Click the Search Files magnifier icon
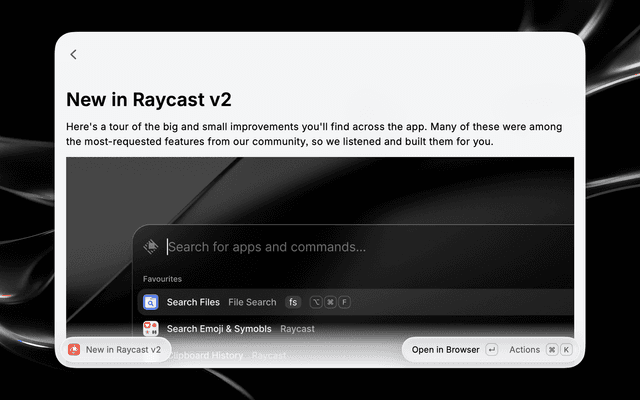This screenshot has height=400, width=640. (151, 302)
